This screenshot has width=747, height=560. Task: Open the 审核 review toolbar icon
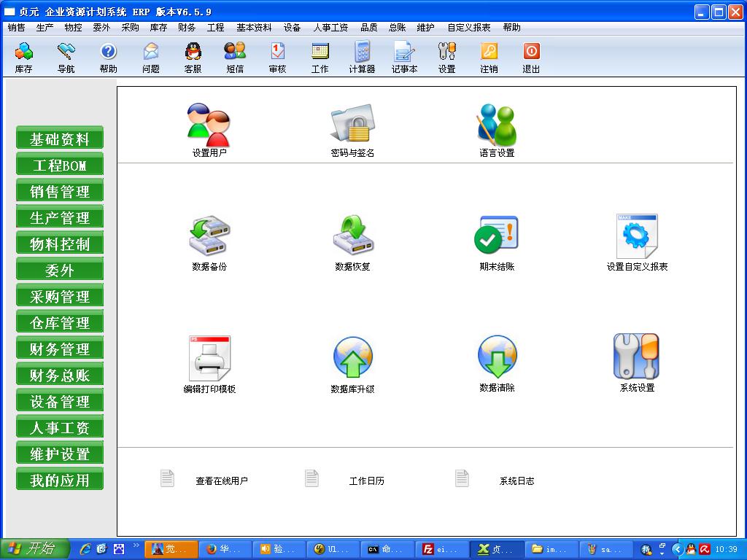pyautogui.click(x=277, y=58)
